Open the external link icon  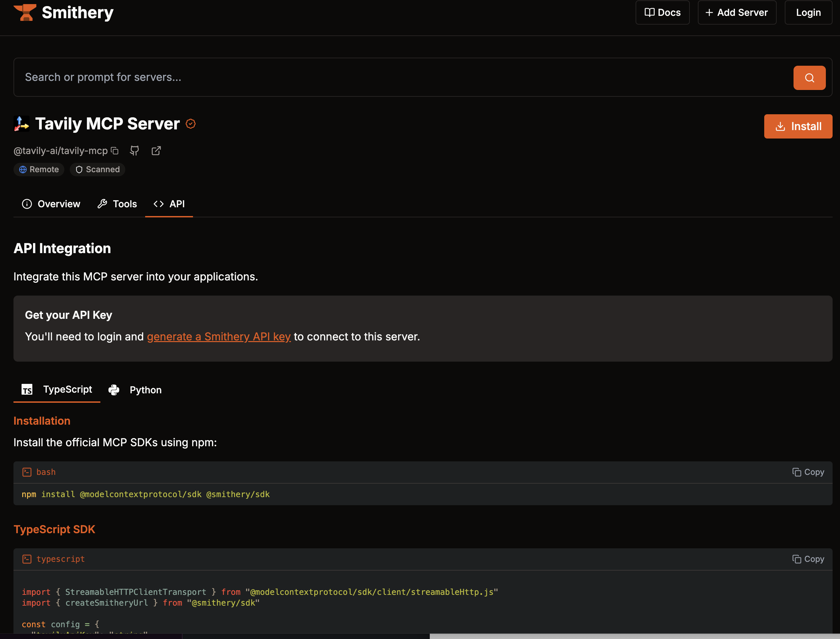[156, 151]
